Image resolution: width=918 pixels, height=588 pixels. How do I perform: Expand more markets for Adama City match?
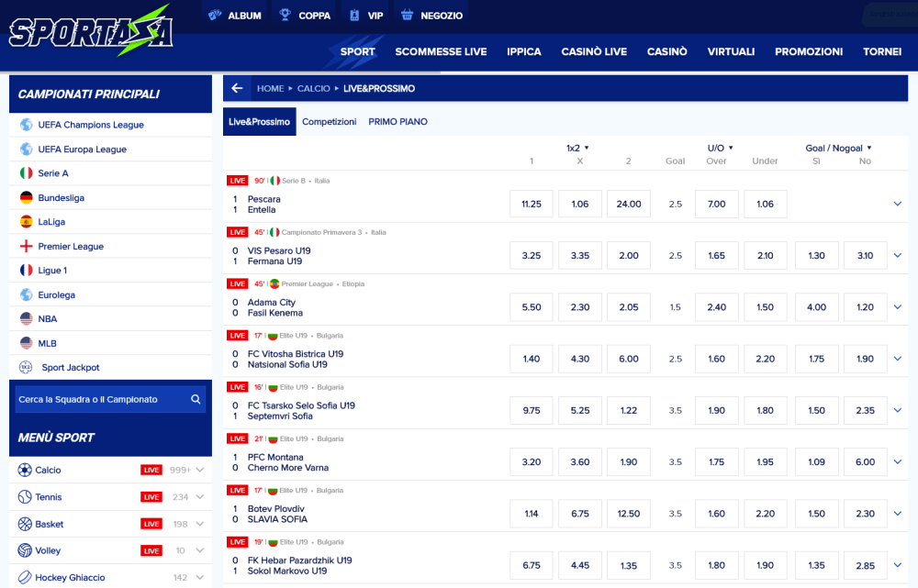(898, 306)
